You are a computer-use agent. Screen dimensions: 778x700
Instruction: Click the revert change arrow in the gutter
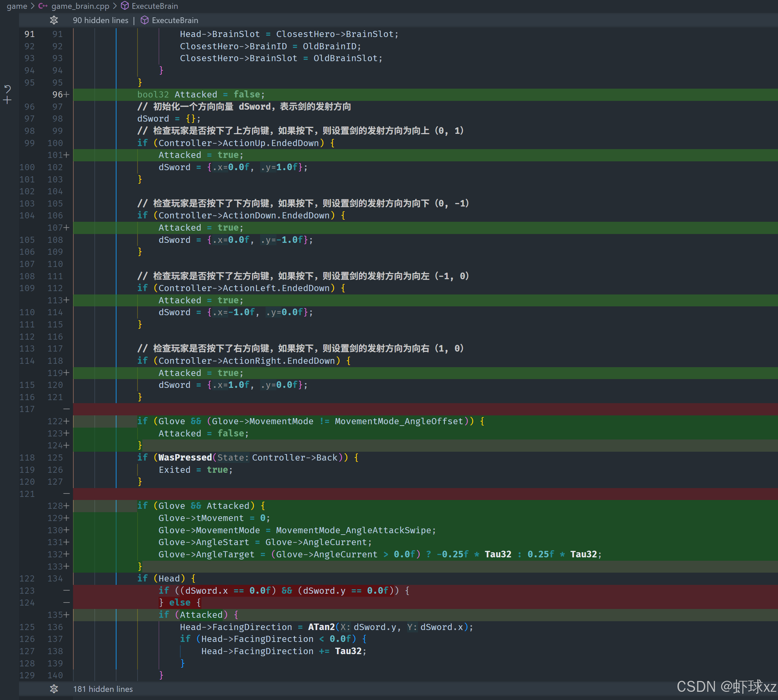click(7, 89)
